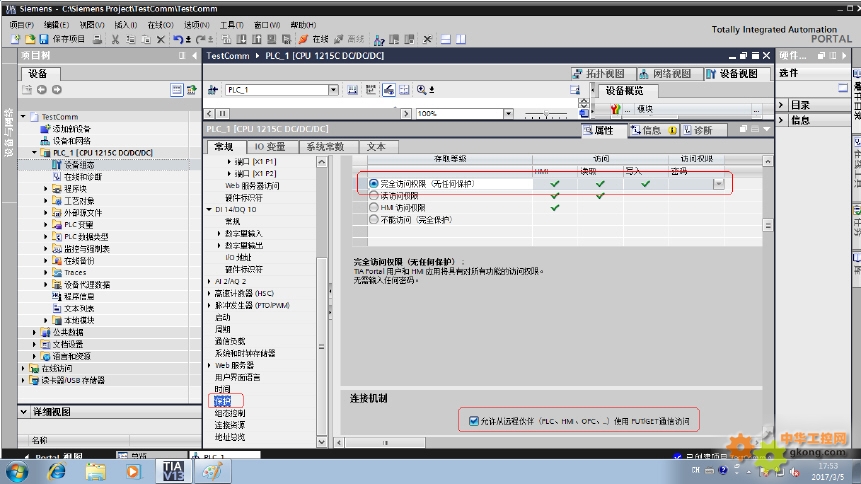Screen dimensions: 861x484
Task: Click the new project icon in toolbar
Action: tap(15, 39)
